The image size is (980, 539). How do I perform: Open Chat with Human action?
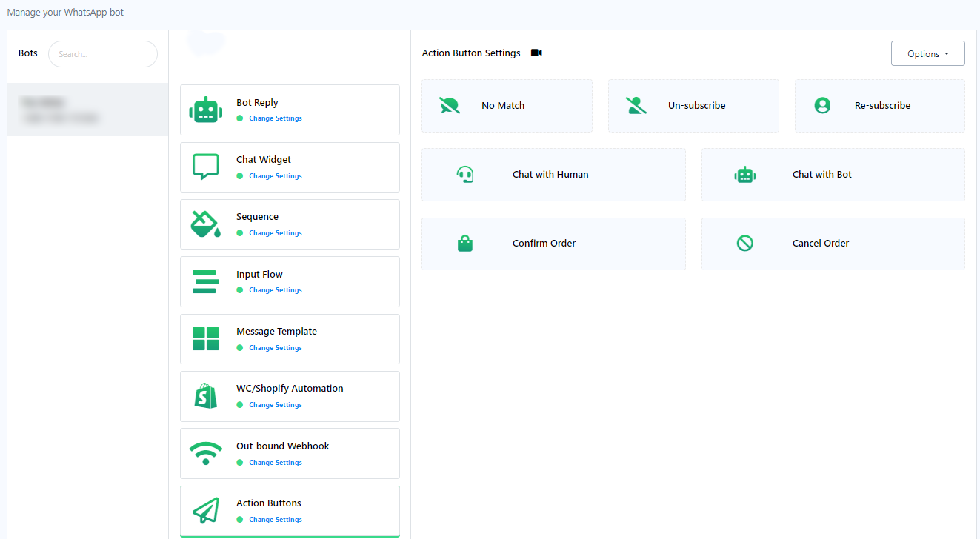[x=553, y=175]
